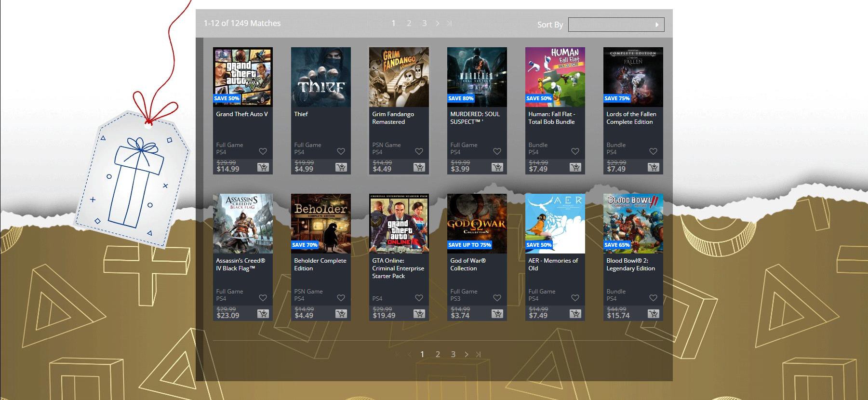Add Grim Fandango Remastered to cart

tap(419, 167)
